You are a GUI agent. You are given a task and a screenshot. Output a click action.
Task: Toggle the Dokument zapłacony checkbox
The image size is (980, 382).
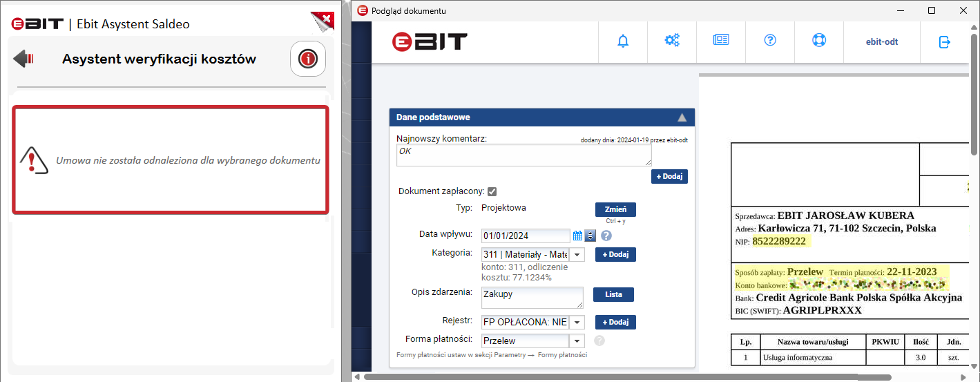[492, 191]
